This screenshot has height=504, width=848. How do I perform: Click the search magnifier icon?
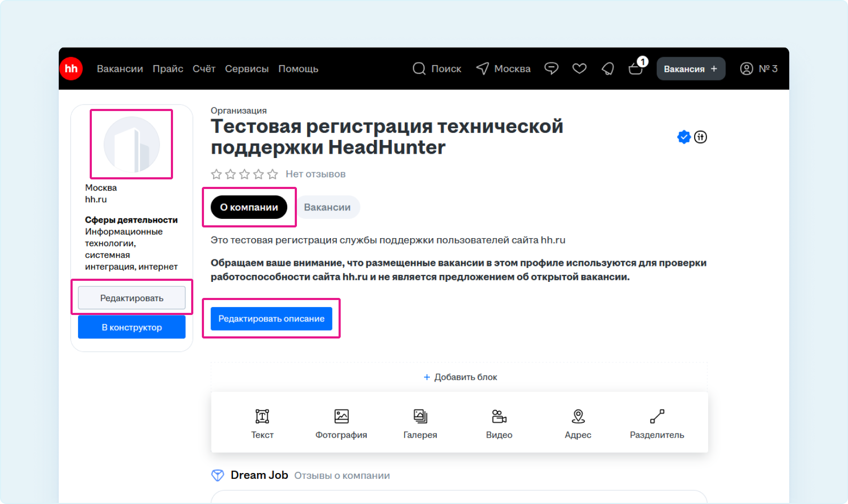pos(419,68)
